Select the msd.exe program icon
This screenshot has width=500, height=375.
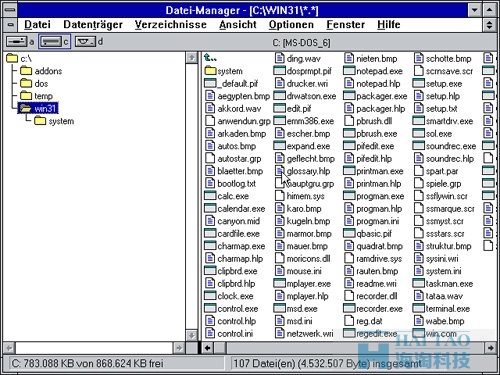[x=280, y=308]
